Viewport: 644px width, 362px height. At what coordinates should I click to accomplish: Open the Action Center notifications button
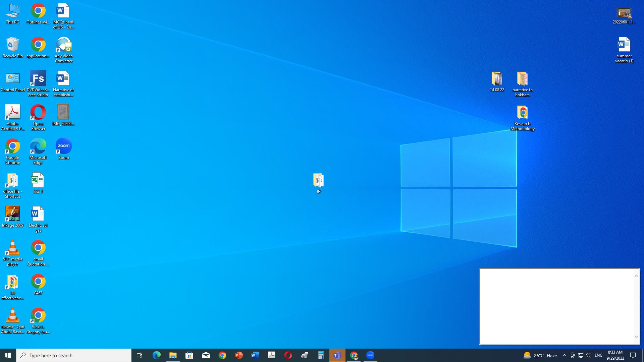[633, 355]
